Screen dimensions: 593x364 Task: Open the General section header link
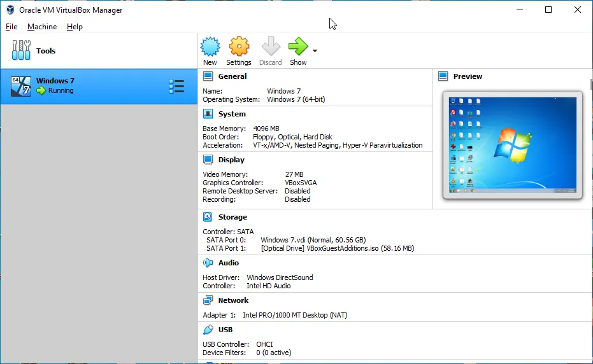(x=232, y=76)
